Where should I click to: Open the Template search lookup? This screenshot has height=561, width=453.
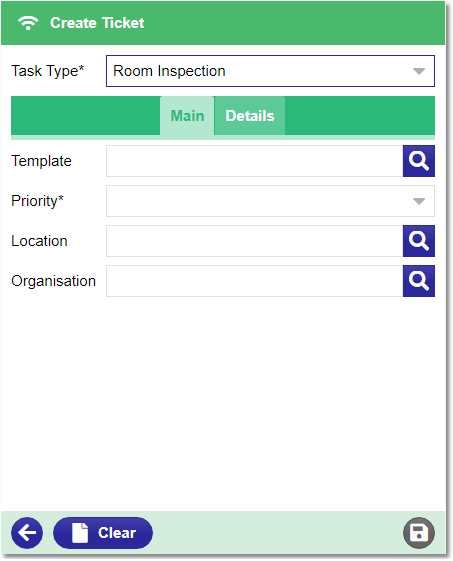[419, 161]
